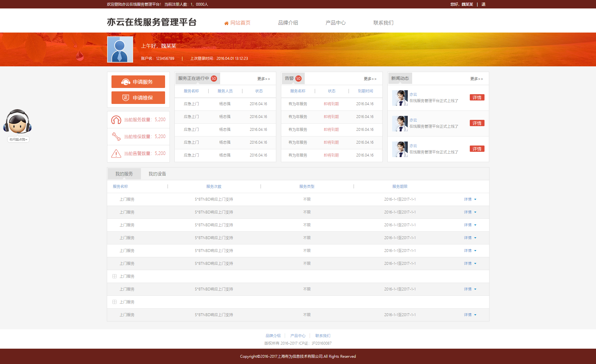
Task: Click the 联系我们 link in the footer
Action: [323, 336]
